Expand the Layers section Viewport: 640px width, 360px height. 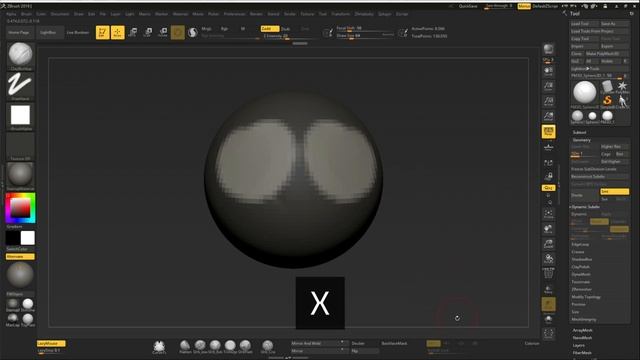pyautogui.click(x=579, y=345)
